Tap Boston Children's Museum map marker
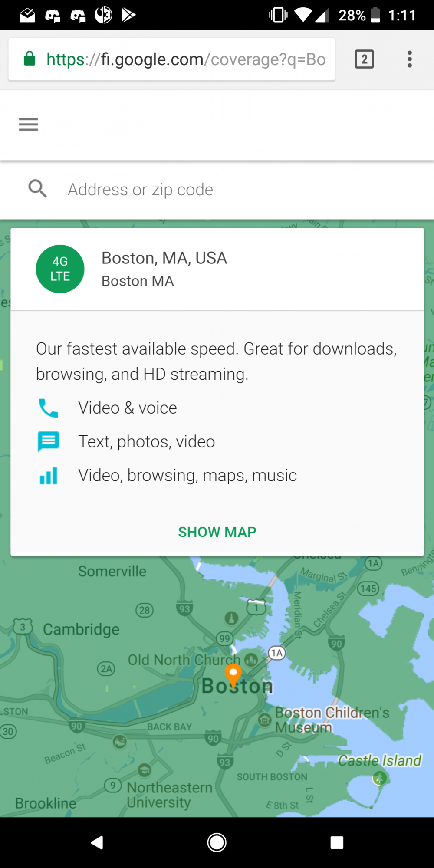This screenshot has width=434, height=868. pos(265,720)
